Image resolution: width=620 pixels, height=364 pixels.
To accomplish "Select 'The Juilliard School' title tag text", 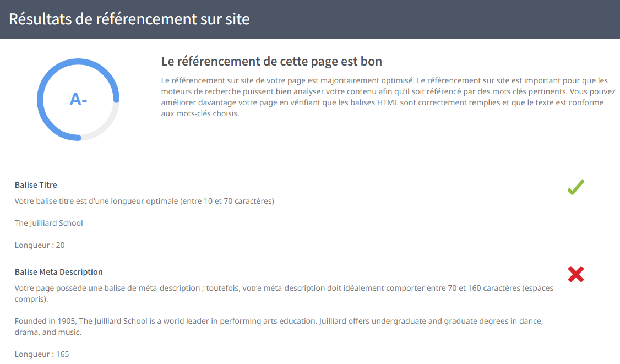I will pos(49,223).
